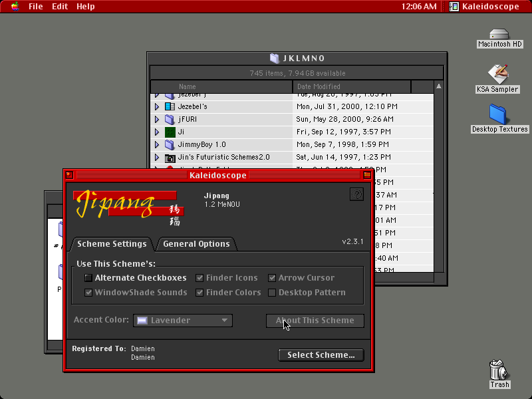Viewport: 532px width, 399px height.
Task: Select the Desktop Textures folder icon
Action: [x=497, y=114]
